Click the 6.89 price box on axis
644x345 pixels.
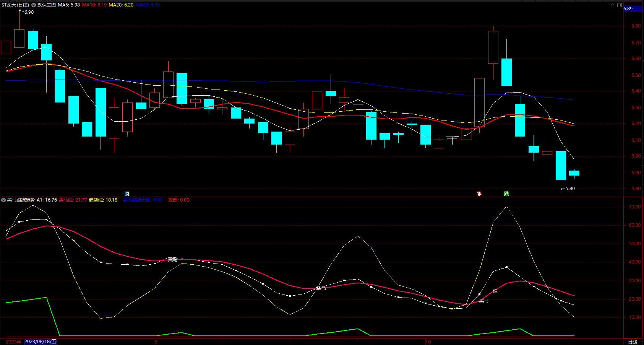633,9
